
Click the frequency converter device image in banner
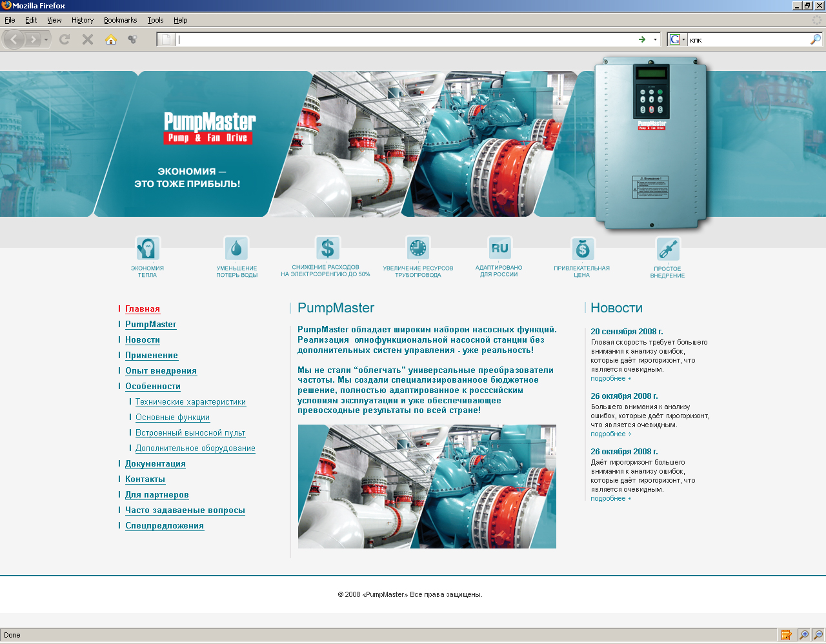click(652, 143)
